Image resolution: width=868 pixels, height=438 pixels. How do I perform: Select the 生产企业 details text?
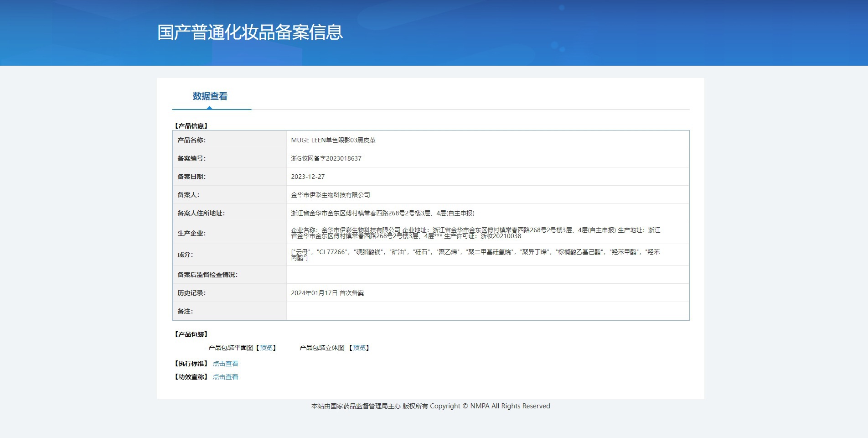pyautogui.click(x=475, y=233)
